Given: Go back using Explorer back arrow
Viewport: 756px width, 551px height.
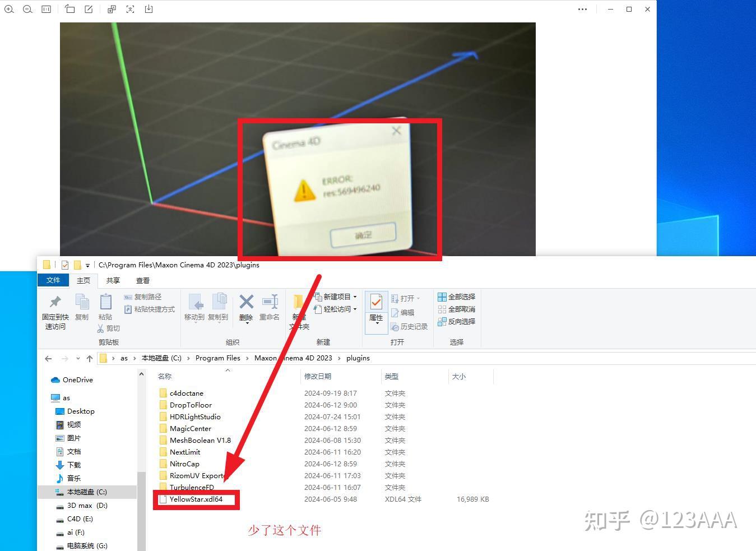Looking at the screenshot, I should 48,358.
